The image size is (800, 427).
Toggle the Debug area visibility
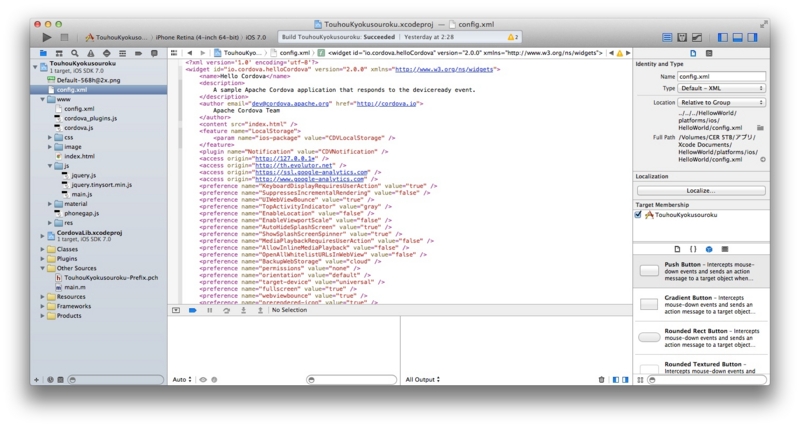(737, 37)
